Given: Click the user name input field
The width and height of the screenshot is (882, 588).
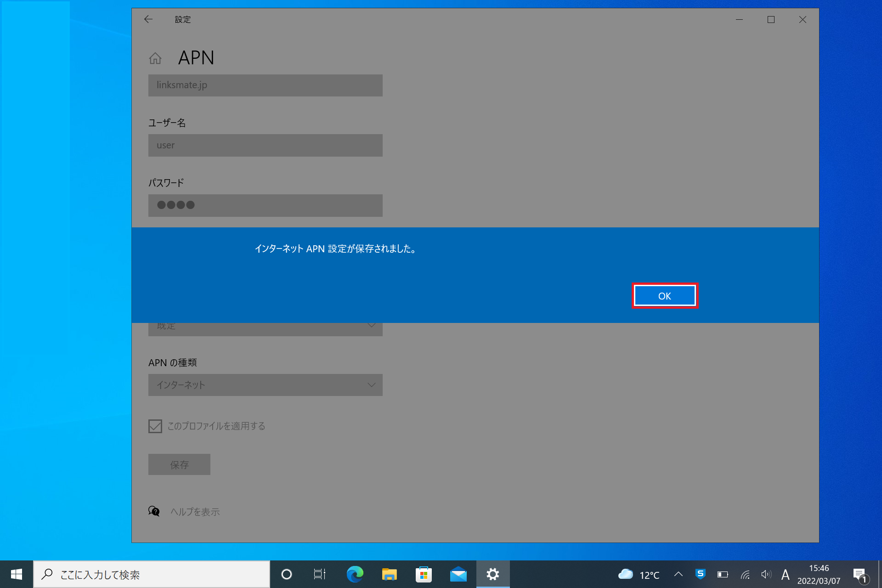Looking at the screenshot, I should 265,145.
